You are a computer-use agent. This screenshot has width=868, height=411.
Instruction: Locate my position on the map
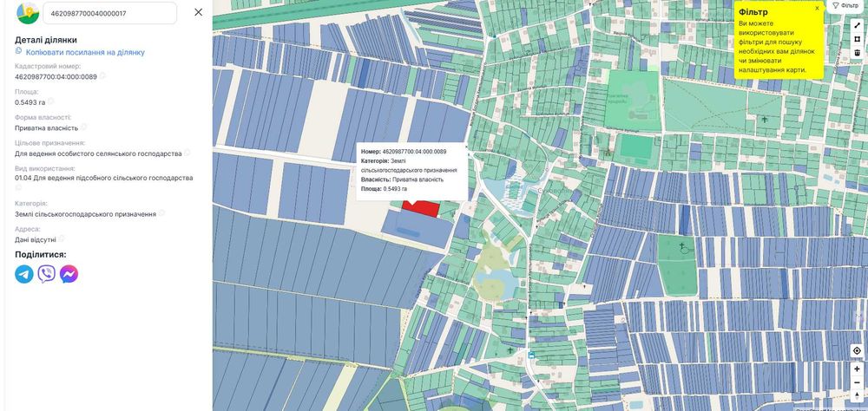pos(857,350)
